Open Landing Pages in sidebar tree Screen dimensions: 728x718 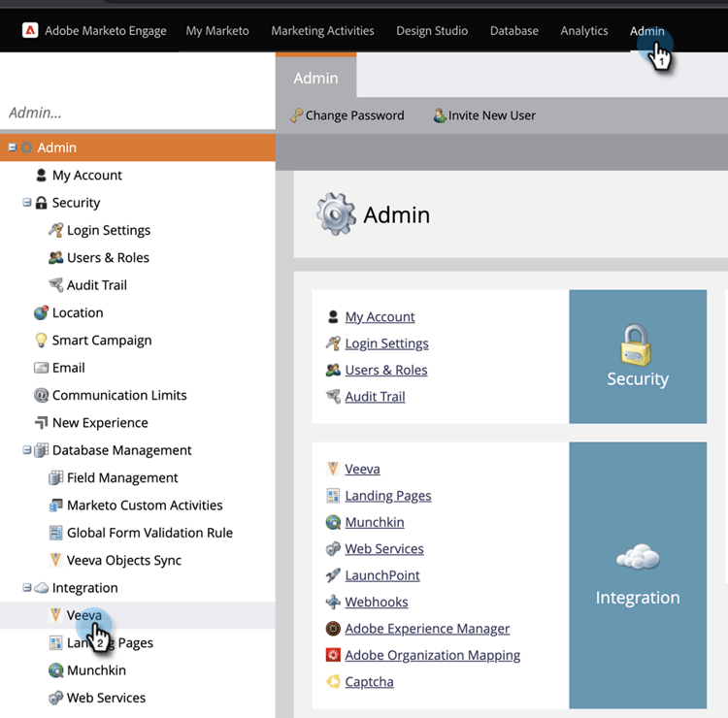point(110,642)
